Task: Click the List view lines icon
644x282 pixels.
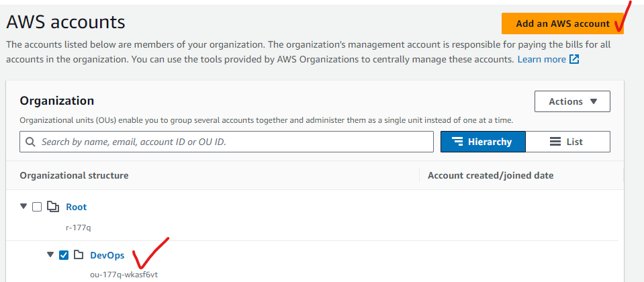Action: point(555,142)
